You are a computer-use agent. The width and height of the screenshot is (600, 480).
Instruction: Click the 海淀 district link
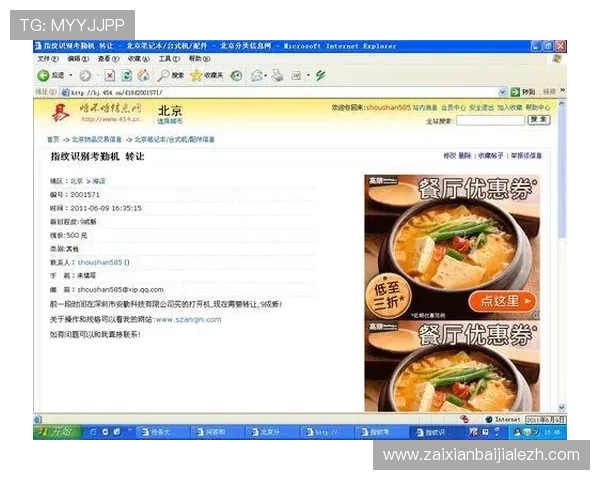(99, 181)
